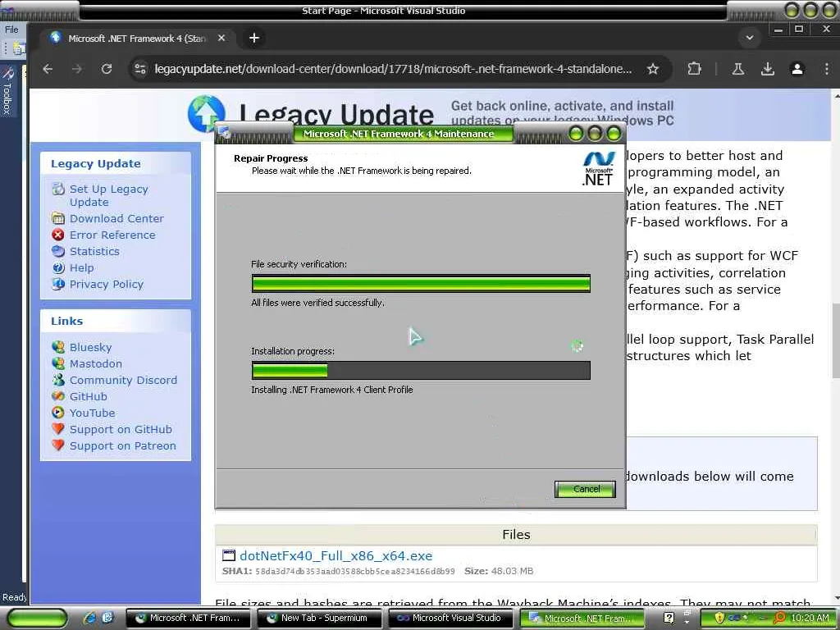Close the Microsoft .NET Framework 4 tab
The height and width of the screenshot is (630, 840).
pos(221,38)
